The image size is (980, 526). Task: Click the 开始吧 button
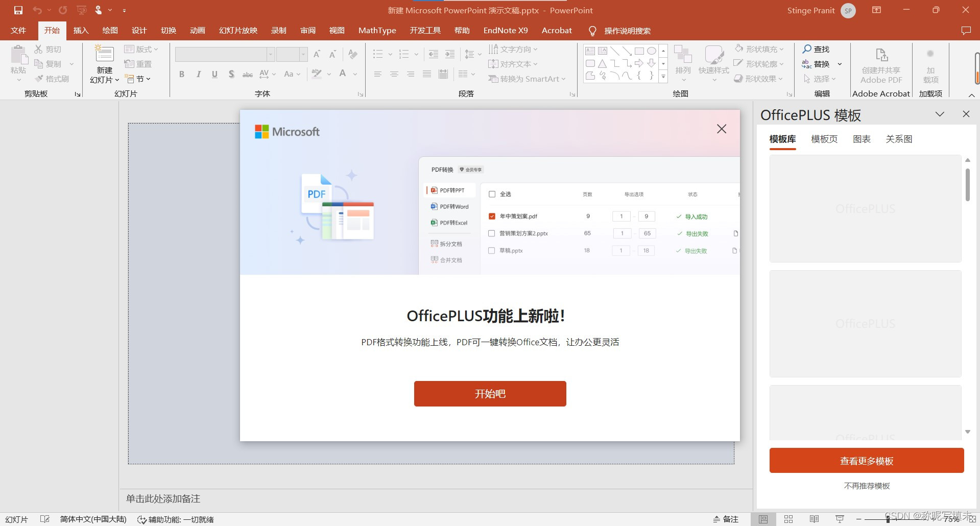[x=490, y=394]
